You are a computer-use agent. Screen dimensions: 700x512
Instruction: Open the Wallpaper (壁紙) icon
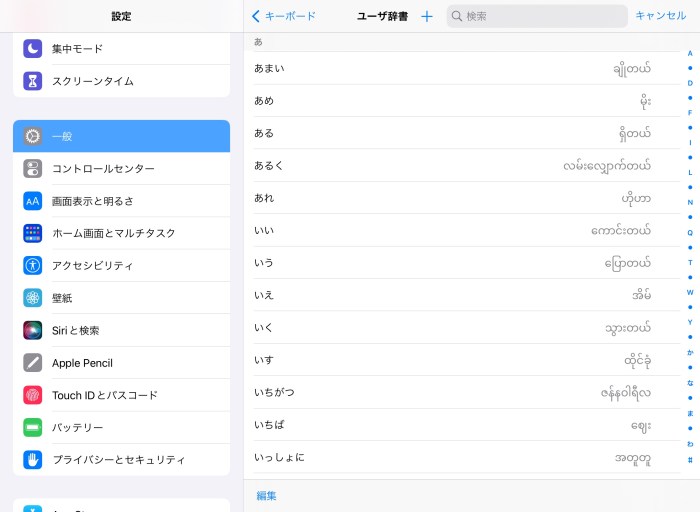point(33,298)
